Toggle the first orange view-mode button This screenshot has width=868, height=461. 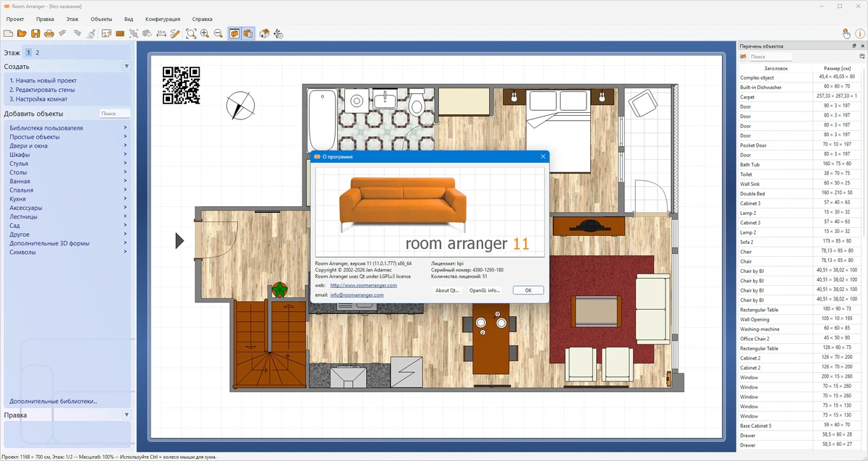[234, 33]
